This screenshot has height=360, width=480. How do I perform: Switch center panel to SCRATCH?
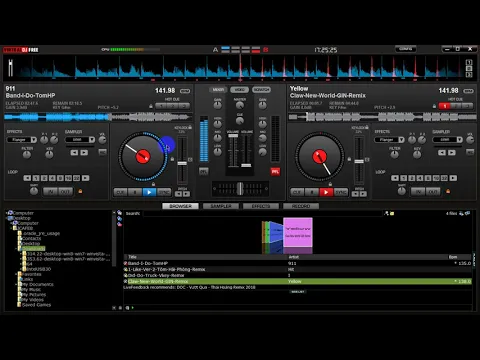click(x=261, y=90)
